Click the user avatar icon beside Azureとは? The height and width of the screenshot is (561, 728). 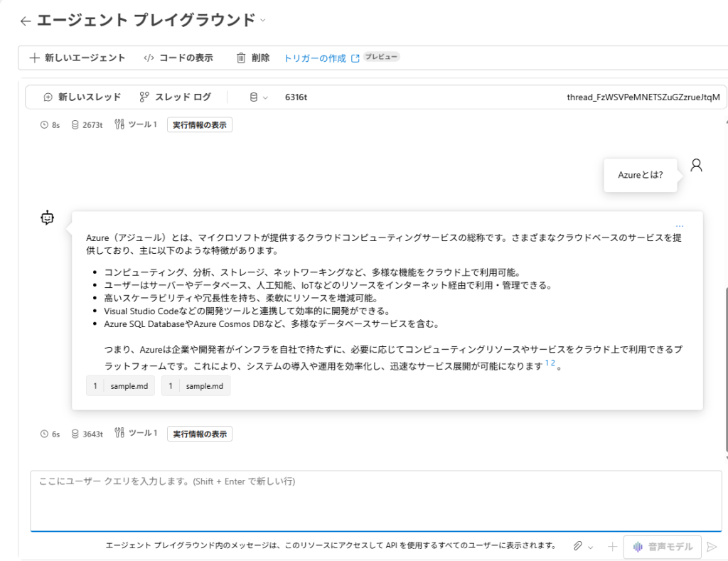tap(696, 165)
